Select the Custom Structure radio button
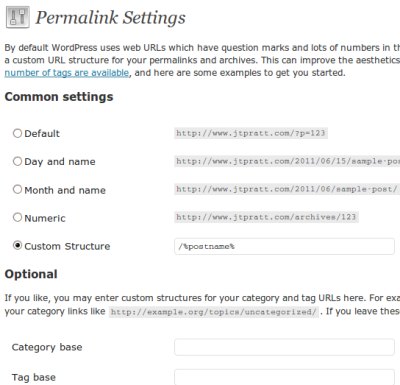400x385 pixels. pyautogui.click(x=17, y=246)
